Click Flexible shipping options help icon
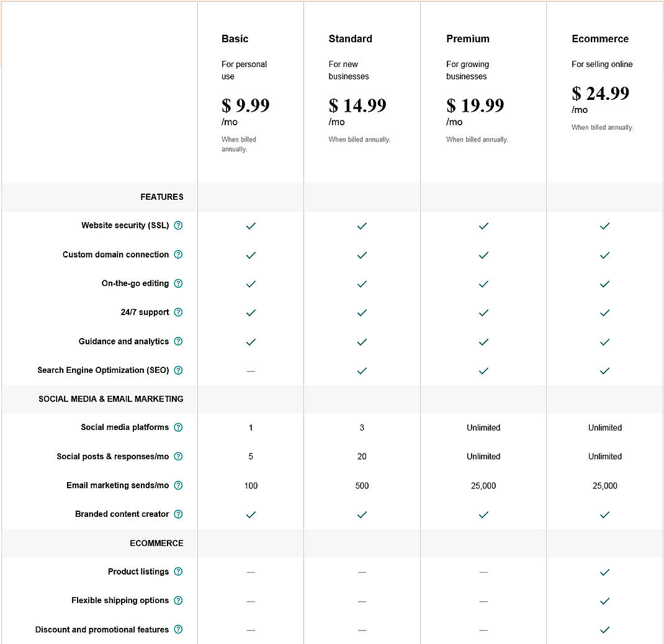The width and height of the screenshot is (664, 644). pos(178,601)
